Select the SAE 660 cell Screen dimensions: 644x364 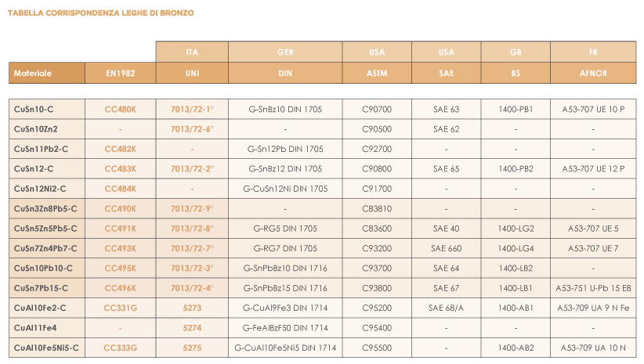447,248
